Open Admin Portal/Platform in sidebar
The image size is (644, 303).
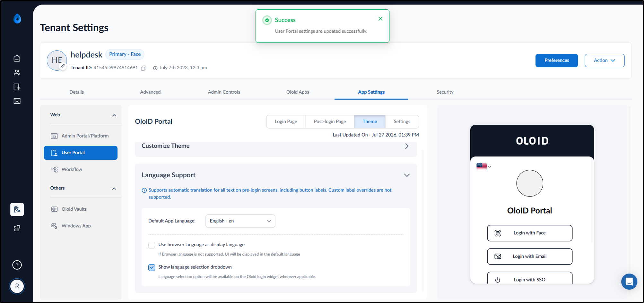click(81, 136)
